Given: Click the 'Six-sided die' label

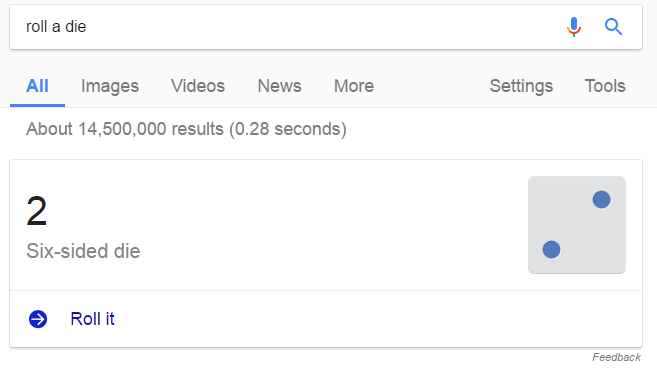Looking at the screenshot, I should 83,251.
